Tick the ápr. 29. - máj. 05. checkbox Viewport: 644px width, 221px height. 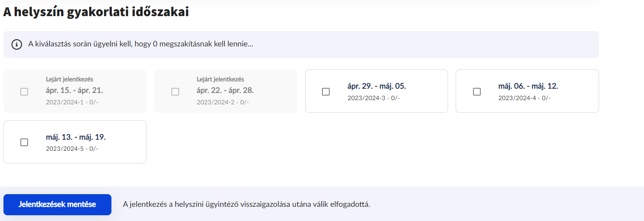[326, 92]
